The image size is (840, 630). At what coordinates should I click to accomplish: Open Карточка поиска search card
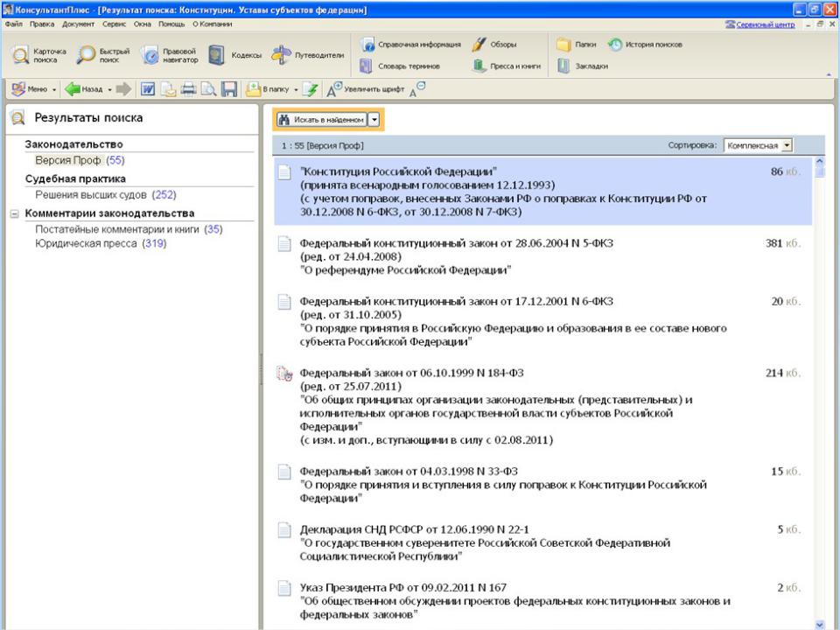pyautogui.click(x=39, y=55)
